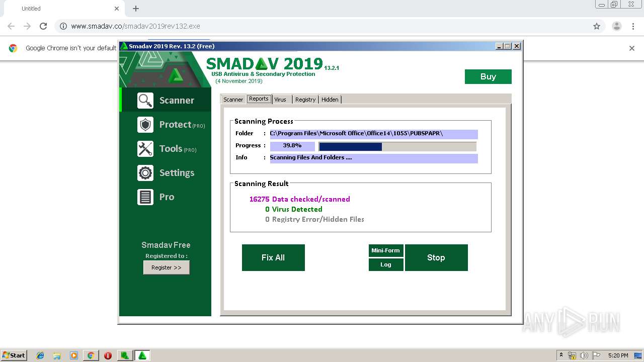
Task: Click the Scanning Files And Folders info
Action: click(x=374, y=158)
